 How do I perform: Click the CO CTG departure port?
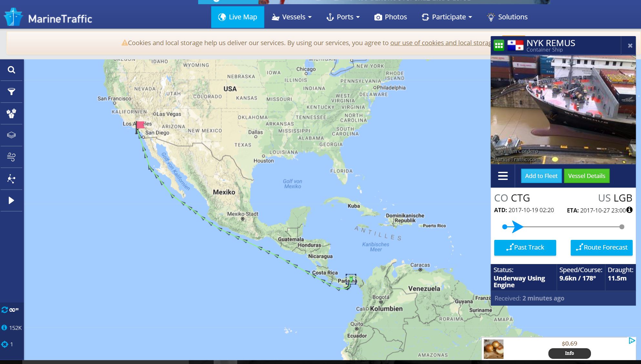click(512, 198)
